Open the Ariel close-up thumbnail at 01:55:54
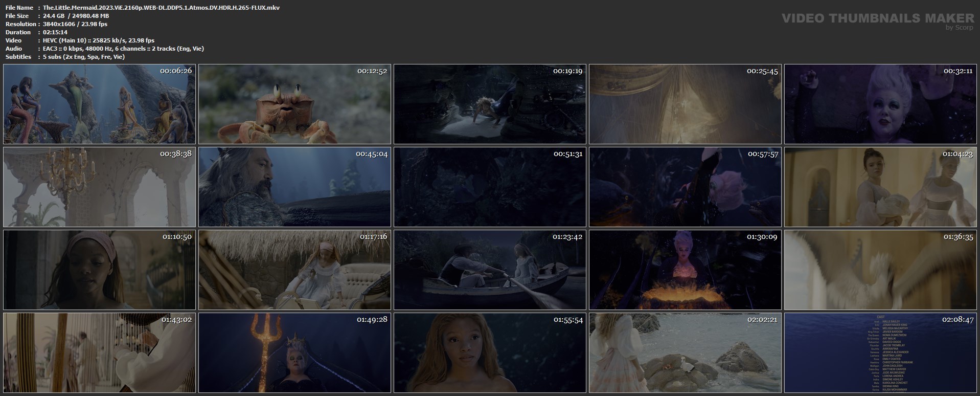980x396 pixels. pos(490,353)
